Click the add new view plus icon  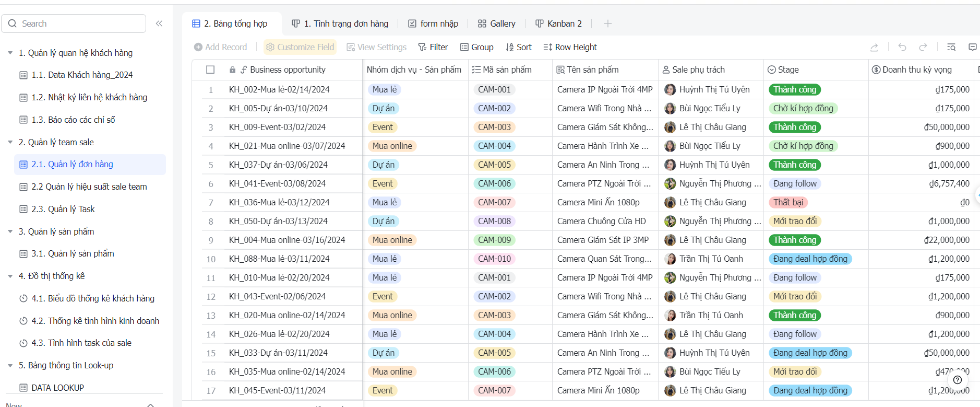pos(608,24)
